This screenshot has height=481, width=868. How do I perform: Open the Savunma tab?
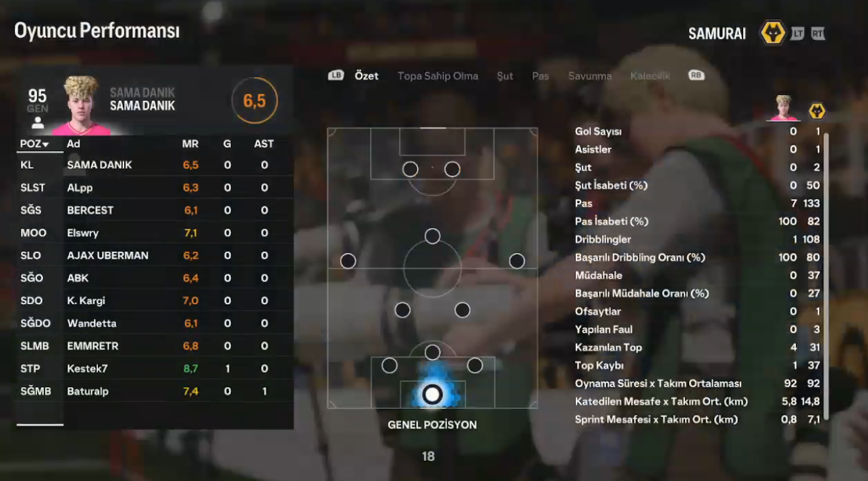click(x=590, y=76)
